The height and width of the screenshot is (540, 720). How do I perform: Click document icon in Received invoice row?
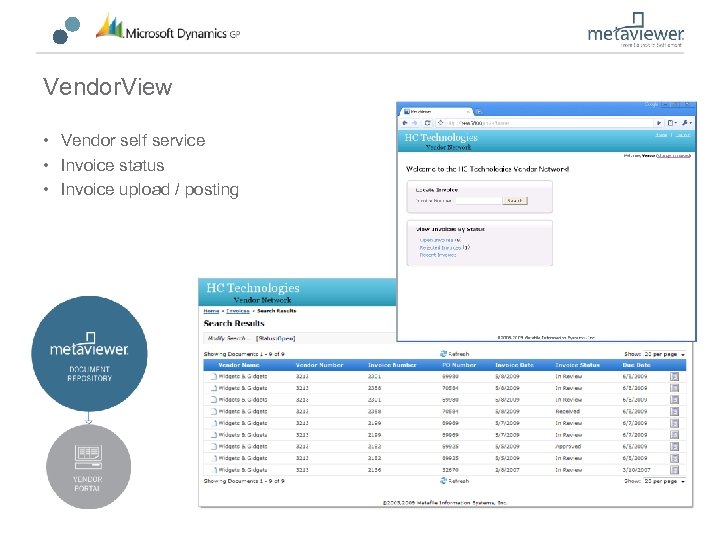214,411
